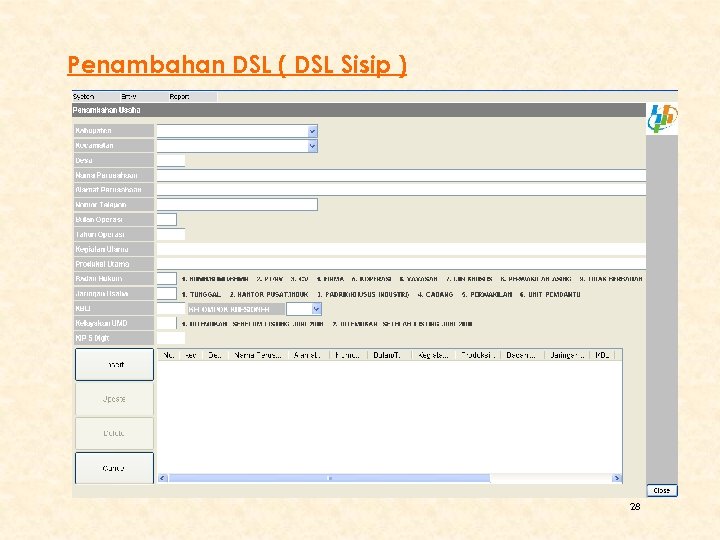Click the Kegiatan Utama field
This screenshot has height=540, width=720.
pyautogui.click(x=401, y=249)
